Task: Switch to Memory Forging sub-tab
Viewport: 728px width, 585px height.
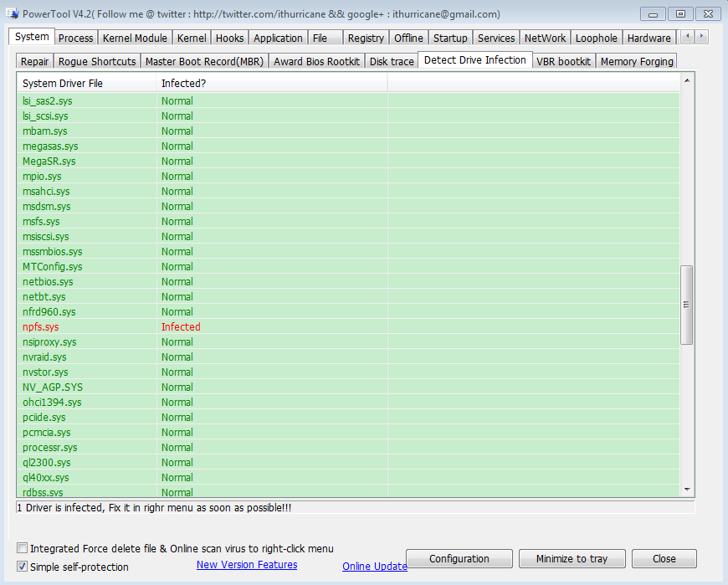Action: [x=637, y=61]
